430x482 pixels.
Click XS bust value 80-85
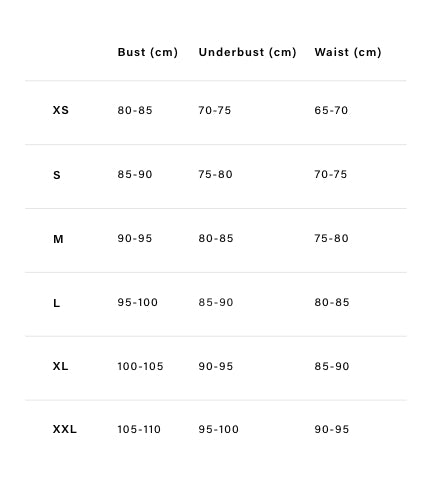(x=135, y=110)
